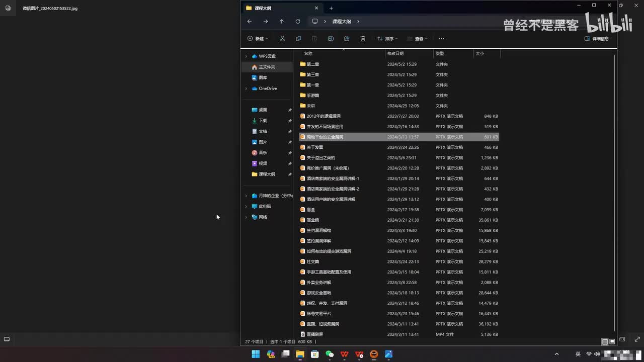
Task: Open Task View from the taskbar
Action: (x=285, y=354)
